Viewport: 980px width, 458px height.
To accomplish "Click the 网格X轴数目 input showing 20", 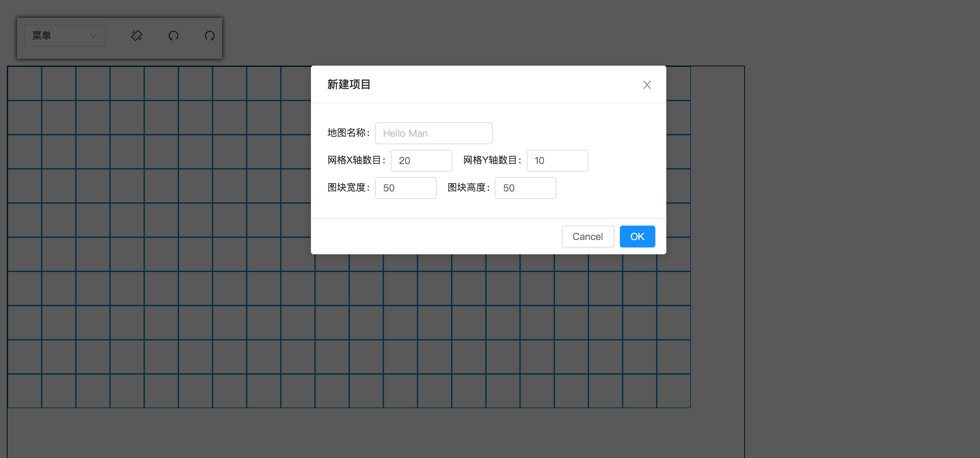I will pos(421,161).
